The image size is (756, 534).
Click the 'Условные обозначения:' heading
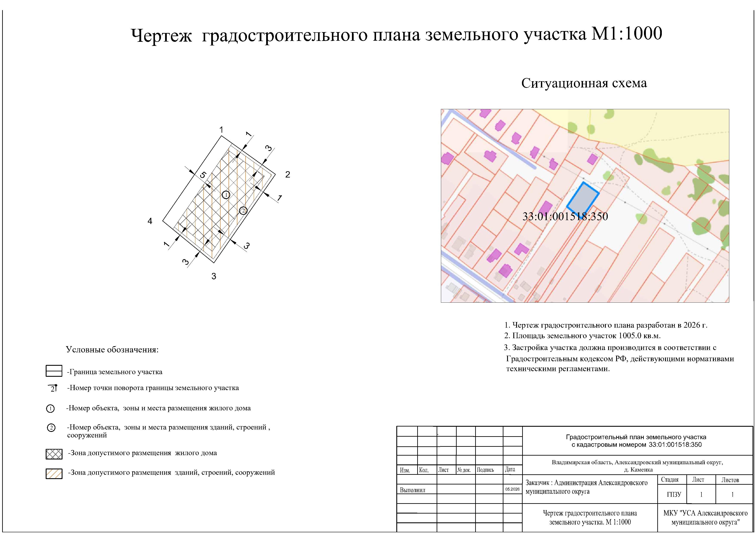coord(112,349)
